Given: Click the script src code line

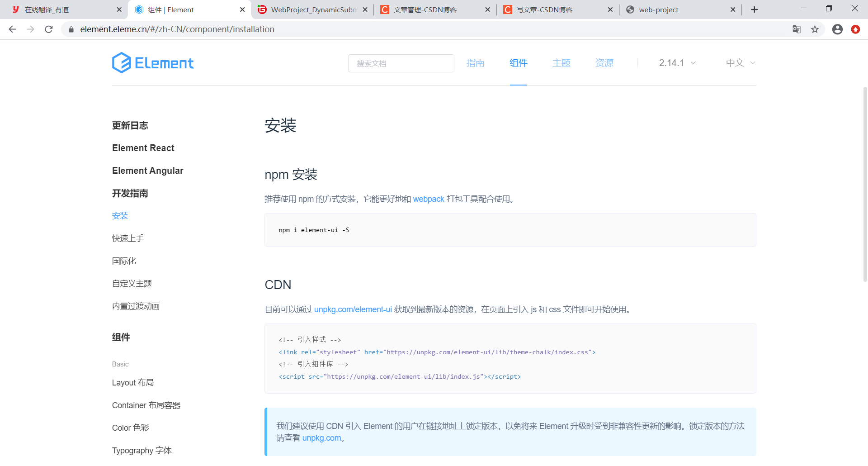Looking at the screenshot, I should [x=400, y=376].
